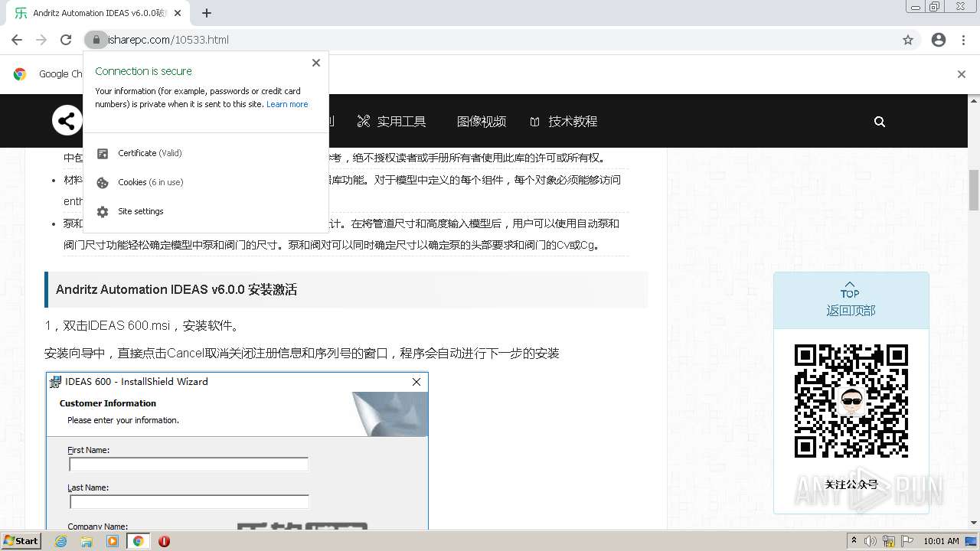Click the red security taskbar icon

click(164, 541)
